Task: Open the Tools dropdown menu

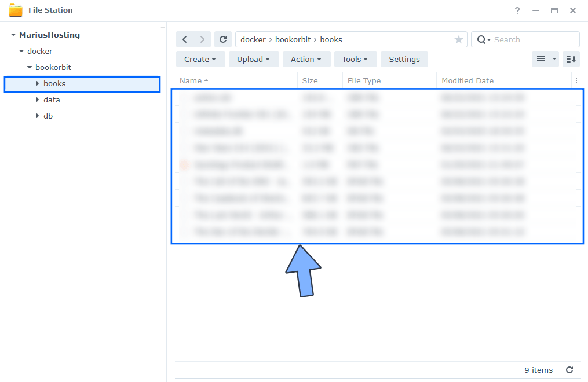Action: point(355,59)
